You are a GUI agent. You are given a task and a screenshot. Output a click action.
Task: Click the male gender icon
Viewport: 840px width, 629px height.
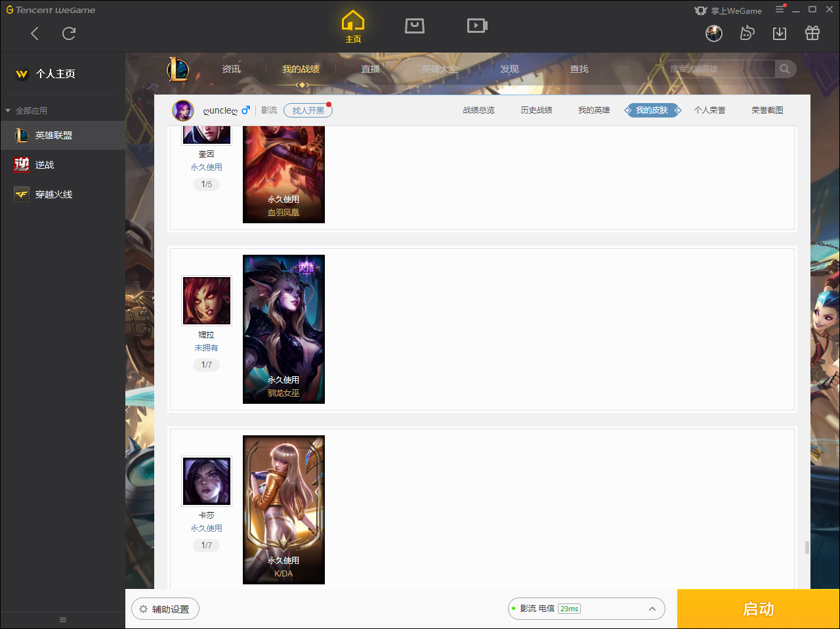pos(246,110)
